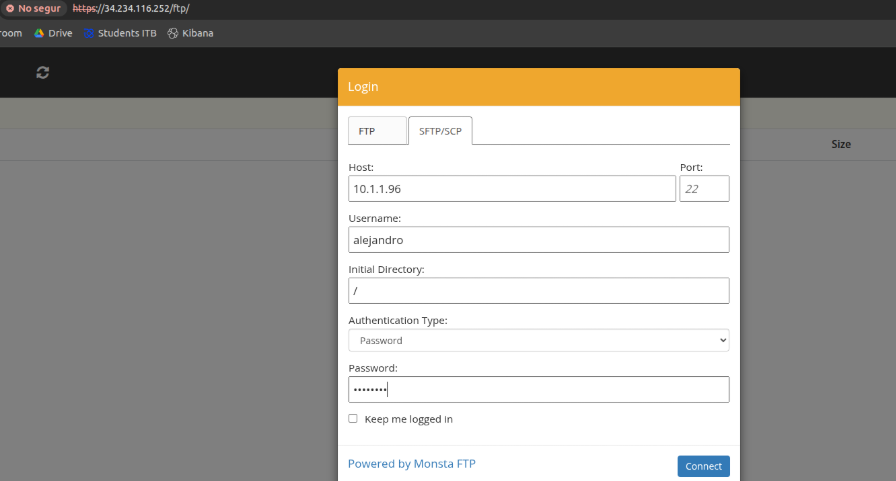Click into the Password field
Screen dimensions: 896x481
tap(538, 389)
